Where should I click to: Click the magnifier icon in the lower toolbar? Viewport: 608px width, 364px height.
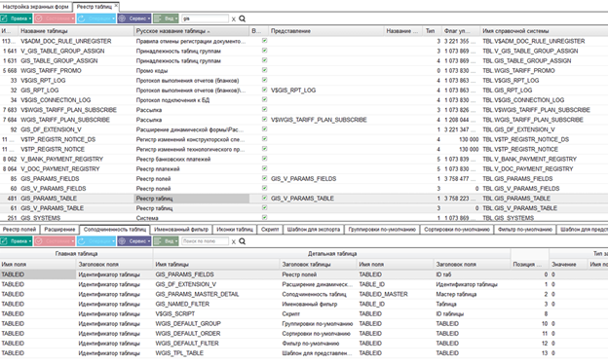pyautogui.click(x=242, y=241)
